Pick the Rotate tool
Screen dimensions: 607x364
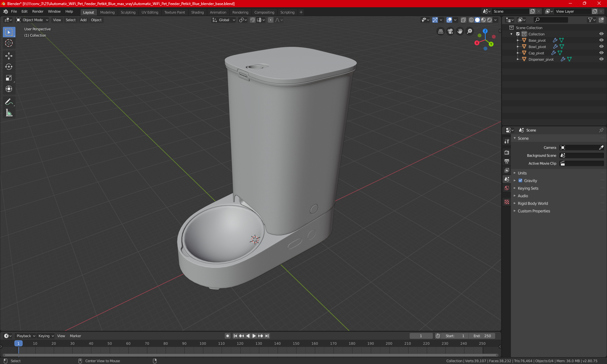tap(9, 67)
